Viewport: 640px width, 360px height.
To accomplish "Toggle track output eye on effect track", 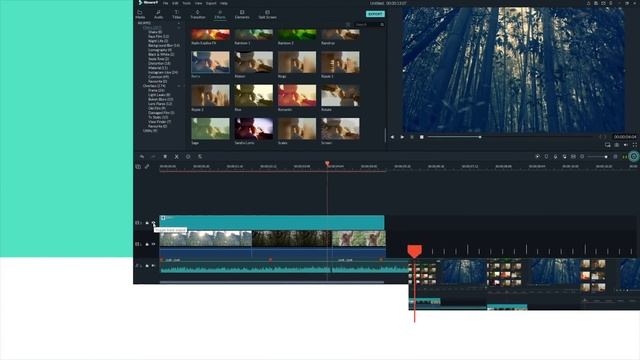I will coord(153,222).
